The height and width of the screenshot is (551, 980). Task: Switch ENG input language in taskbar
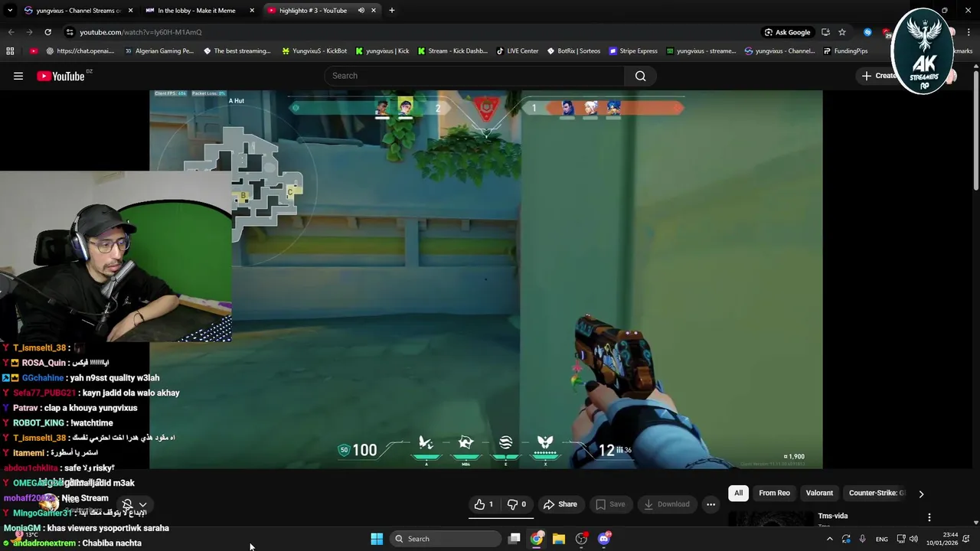[x=882, y=539]
